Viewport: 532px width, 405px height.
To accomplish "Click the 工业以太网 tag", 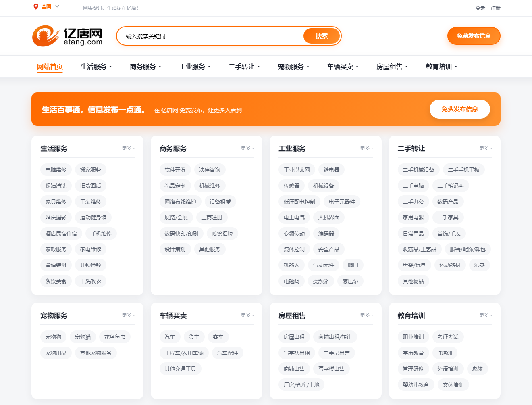I will [x=297, y=170].
